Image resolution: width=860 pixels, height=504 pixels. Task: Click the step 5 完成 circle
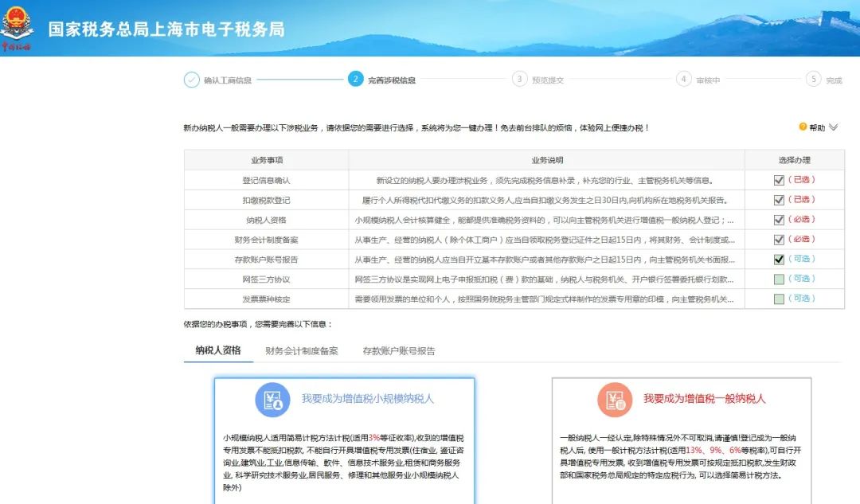pyautogui.click(x=813, y=79)
